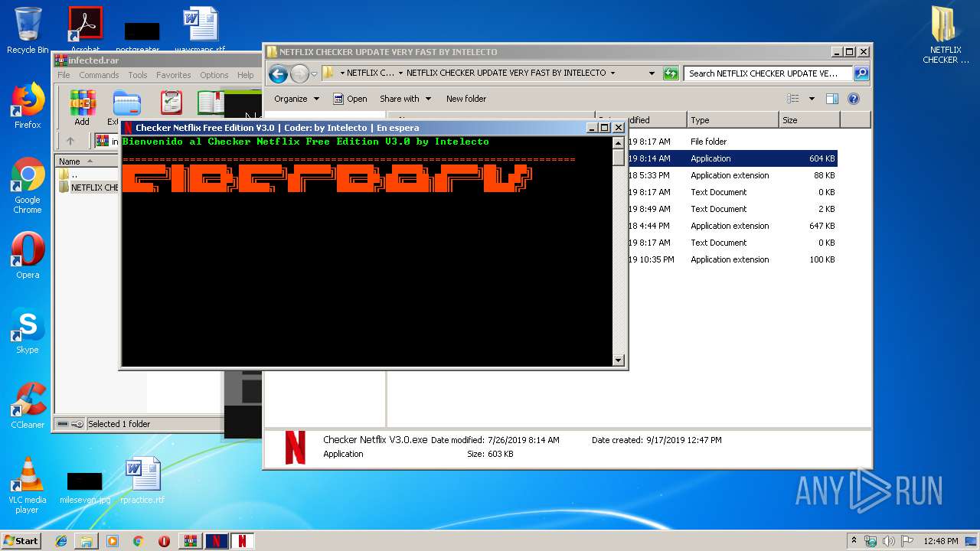This screenshot has height=551, width=980.
Task: Open the Change your view dropdown arrow
Action: [x=812, y=99]
